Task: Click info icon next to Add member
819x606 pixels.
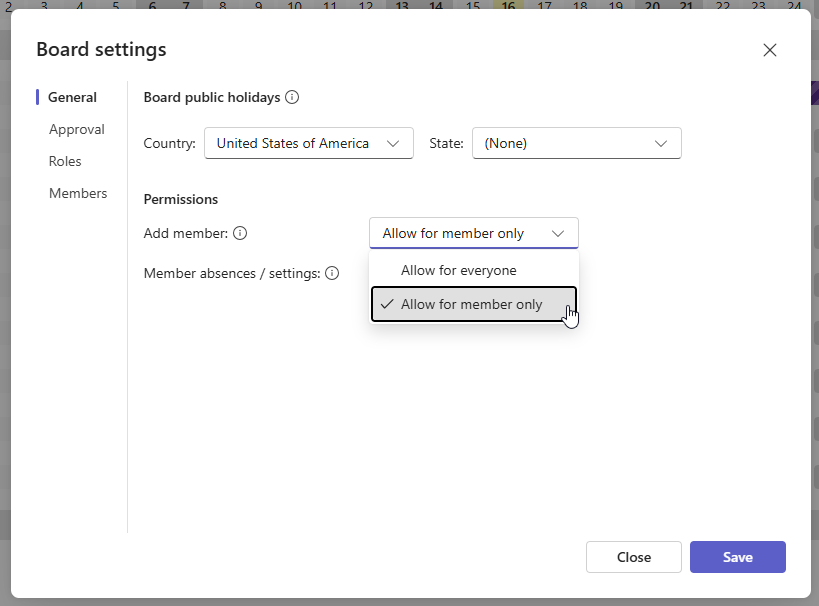Action: 239,233
